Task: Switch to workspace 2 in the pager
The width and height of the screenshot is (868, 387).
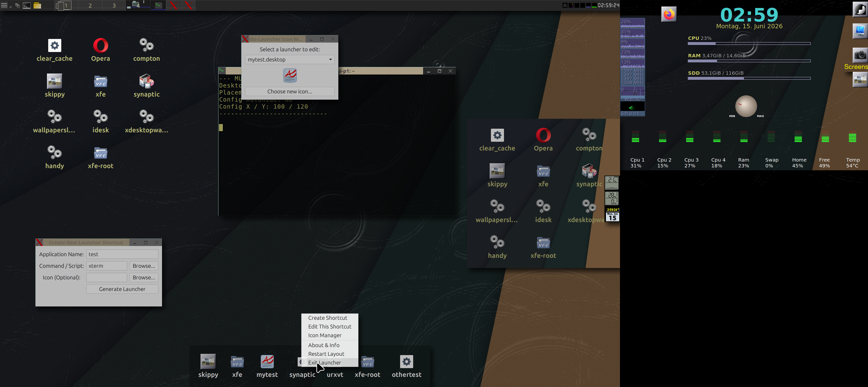Action: 90,5
